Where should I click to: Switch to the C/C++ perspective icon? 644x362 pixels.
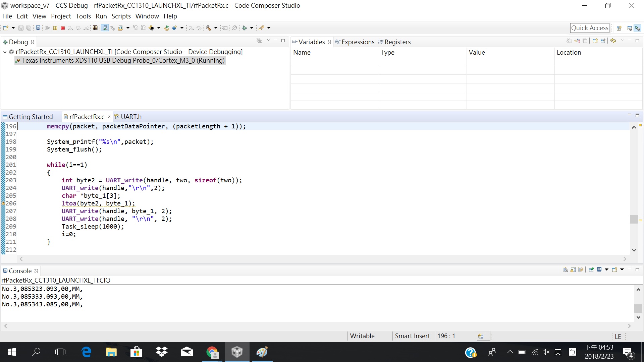click(x=630, y=28)
